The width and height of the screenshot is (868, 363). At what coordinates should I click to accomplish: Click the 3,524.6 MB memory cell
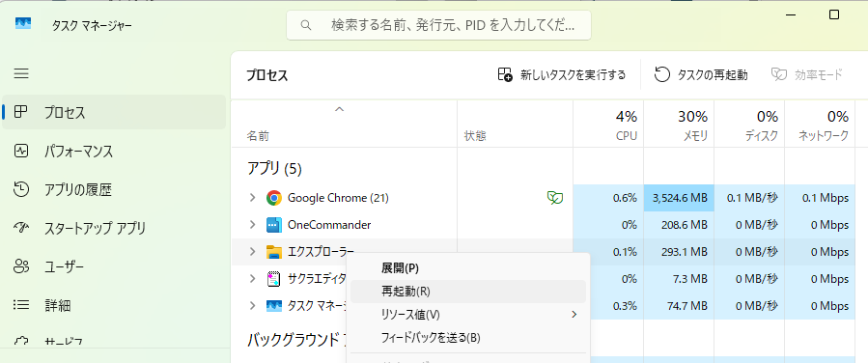679,198
